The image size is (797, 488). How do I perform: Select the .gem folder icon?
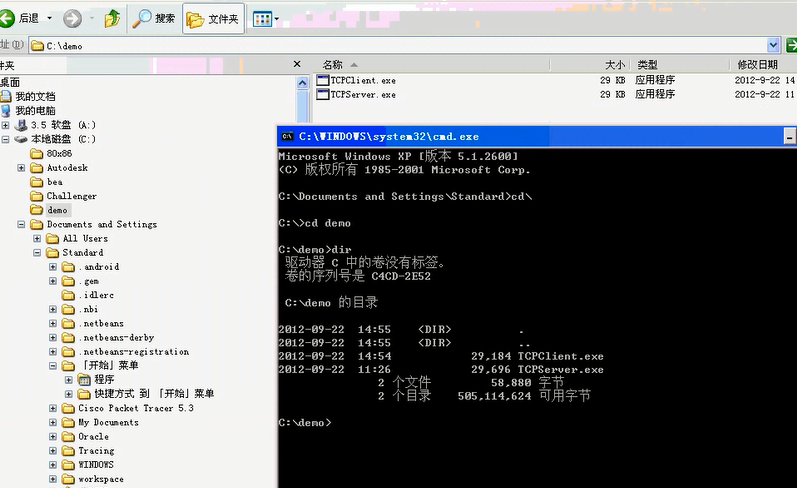click(x=68, y=281)
